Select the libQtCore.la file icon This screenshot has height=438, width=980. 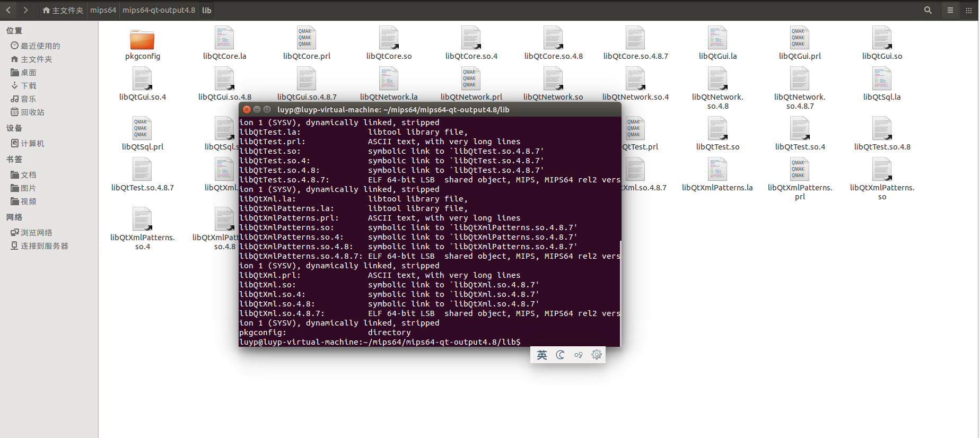(224, 38)
